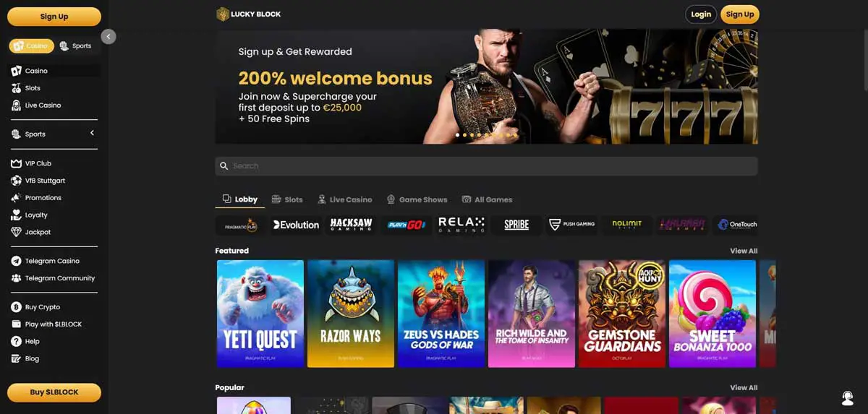The image size is (868, 414).
Task: Click the Lucky Block logo
Action: 249,14
